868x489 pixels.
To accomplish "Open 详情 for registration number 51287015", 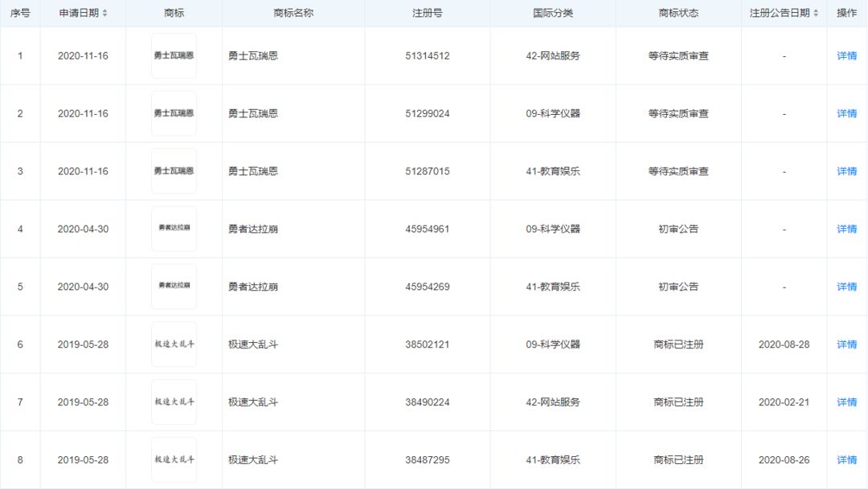I will click(846, 172).
